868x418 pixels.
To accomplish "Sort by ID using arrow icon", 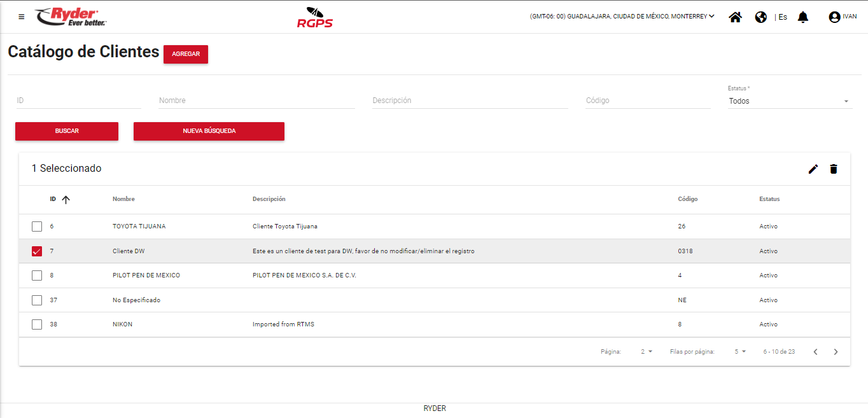I will click(x=66, y=199).
